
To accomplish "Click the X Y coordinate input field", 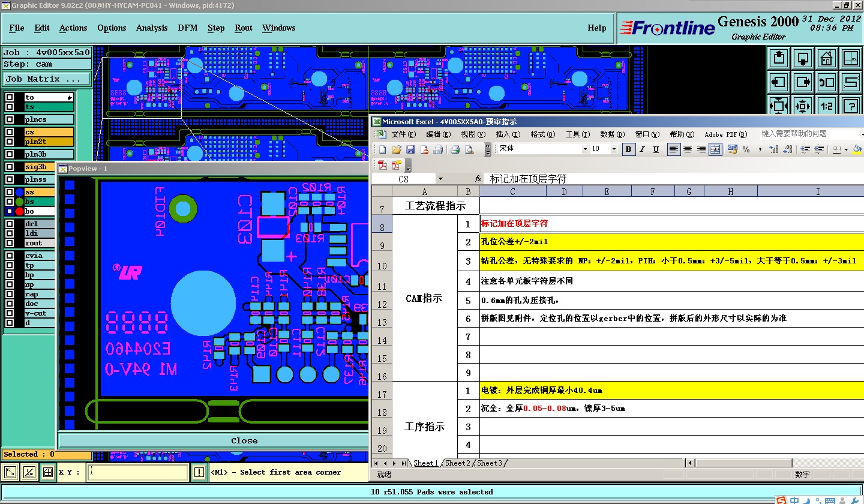I will pos(138,472).
